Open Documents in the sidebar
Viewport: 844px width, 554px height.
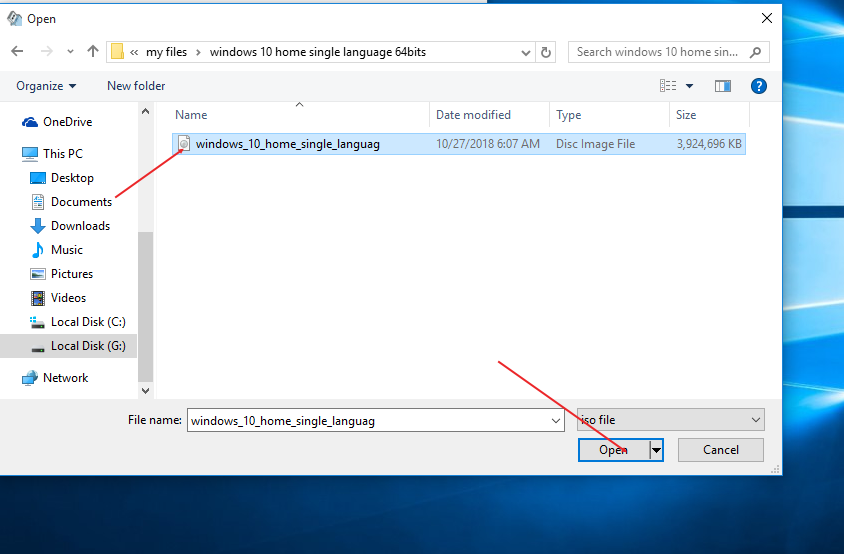tap(81, 202)
